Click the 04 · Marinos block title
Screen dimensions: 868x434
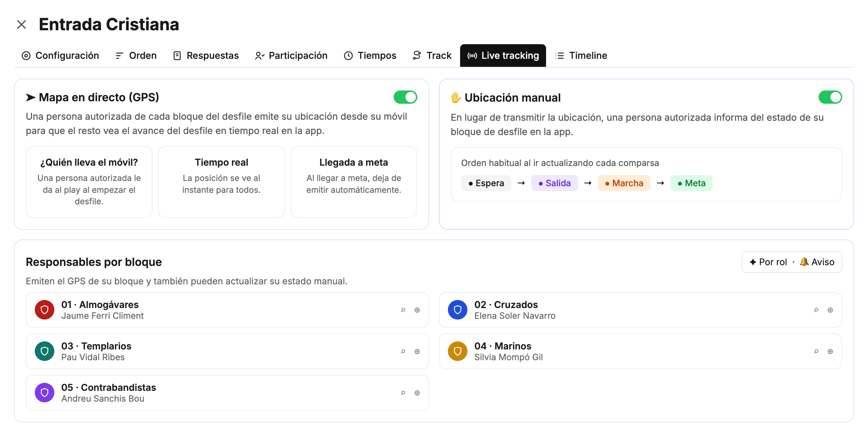503,346
